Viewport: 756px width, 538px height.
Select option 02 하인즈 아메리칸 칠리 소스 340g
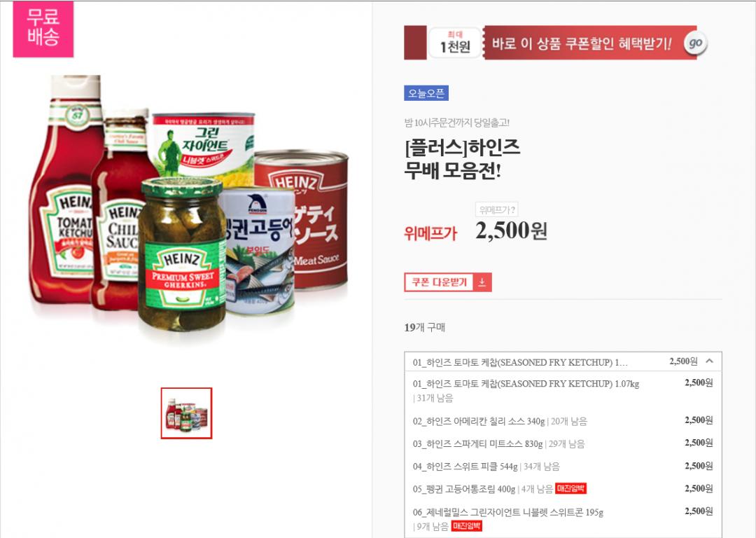click(563, 421)
